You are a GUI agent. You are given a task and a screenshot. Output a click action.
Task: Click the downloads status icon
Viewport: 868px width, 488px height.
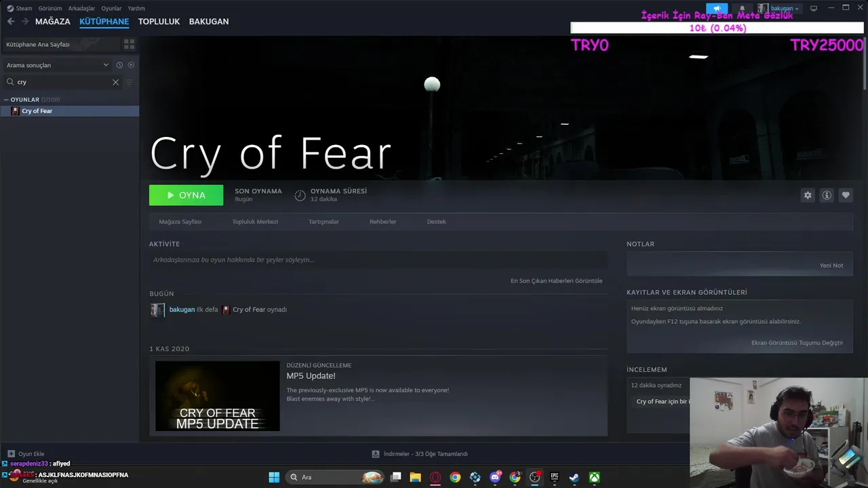point(376,454)
